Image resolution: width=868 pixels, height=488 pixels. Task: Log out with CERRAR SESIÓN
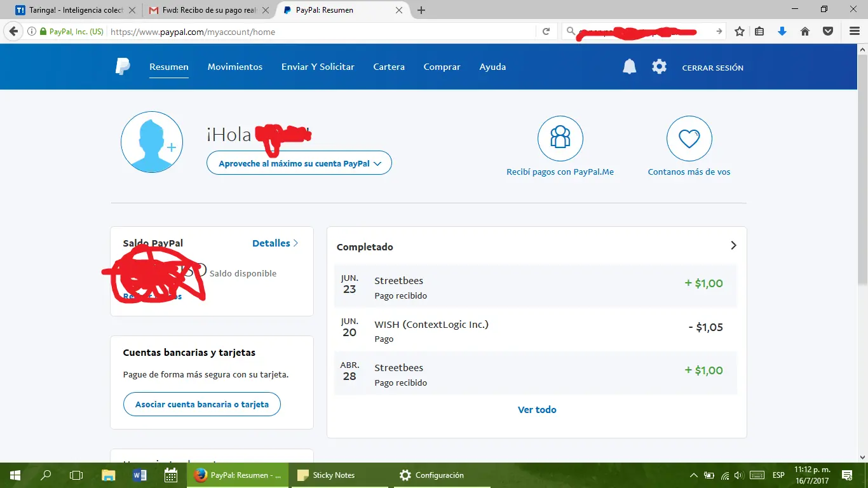(x=713, y=67)
